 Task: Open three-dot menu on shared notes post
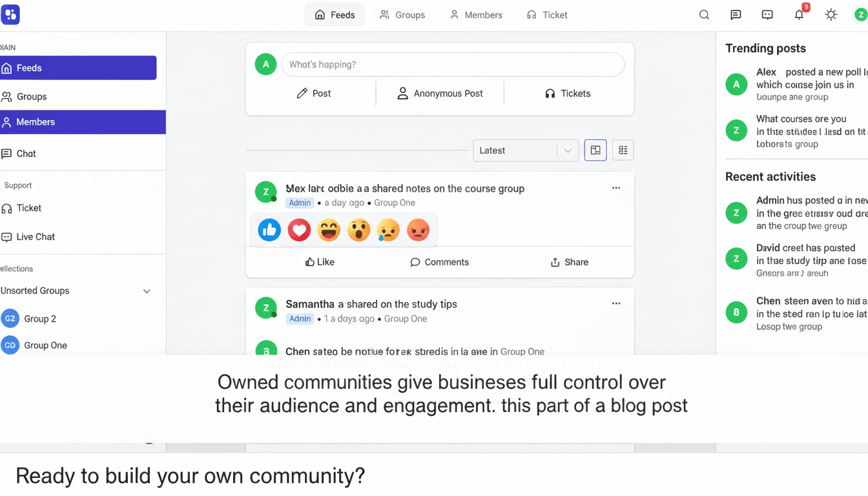[616, 188]
